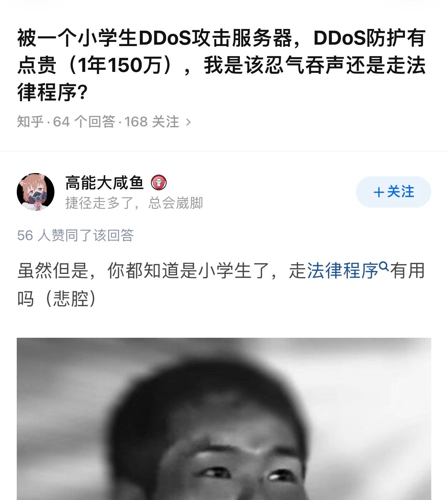Tap the 高能大咸鱼 profile avatar
This screenshot has height=500, width=448.
[x=36, y=192]
